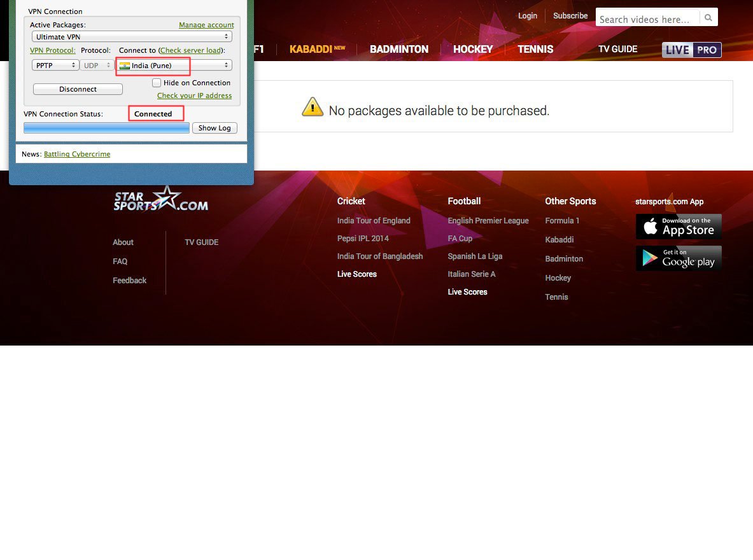Open the VPN Protocol link
Screen dimensions: 753x560
53,50
